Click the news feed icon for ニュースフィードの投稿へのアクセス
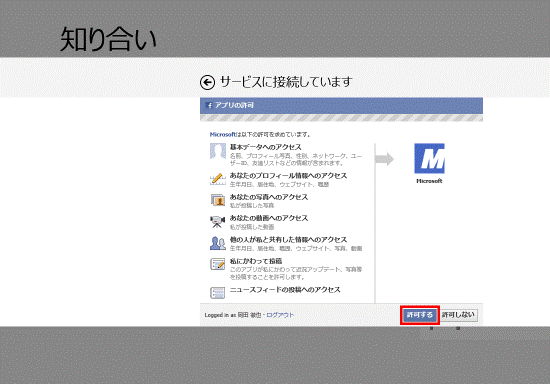 point(217,293)
